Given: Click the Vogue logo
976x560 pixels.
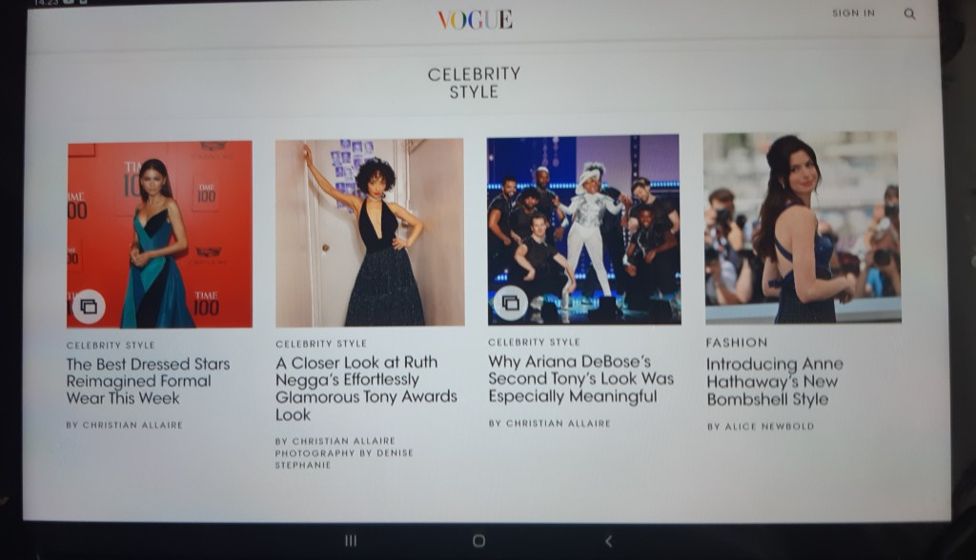Looking at the screenshot, I should (x=475, y=19).
